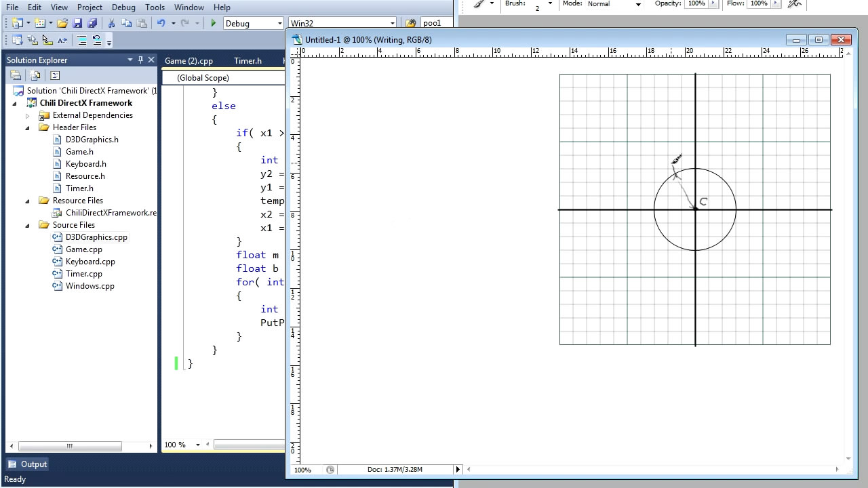Screen dimensions: 868x488
Task: Open Solution Explorer window position dropdown arrow
Action: coord(130,60)
